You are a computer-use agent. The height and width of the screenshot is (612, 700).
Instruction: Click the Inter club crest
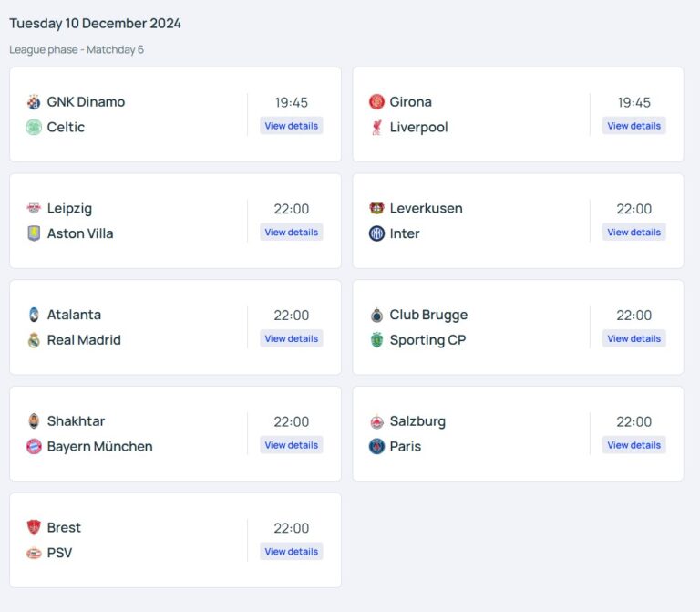[x=376, y=233]
